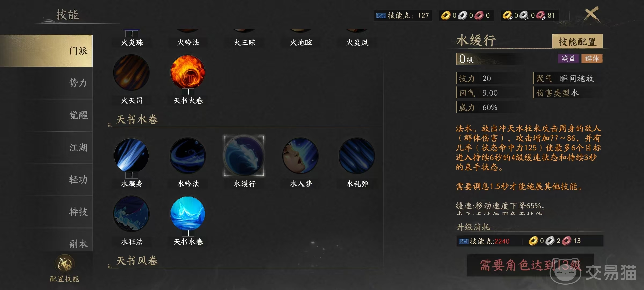Click the 技能点 127 counter
This screenshot has height=290, width=644.
(403, 16)
